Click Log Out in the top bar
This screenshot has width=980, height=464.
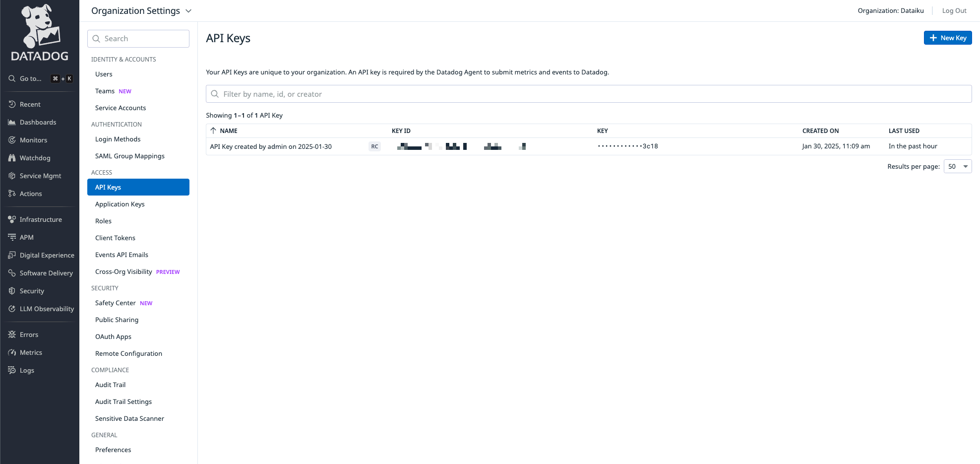[x=954, y=10]
